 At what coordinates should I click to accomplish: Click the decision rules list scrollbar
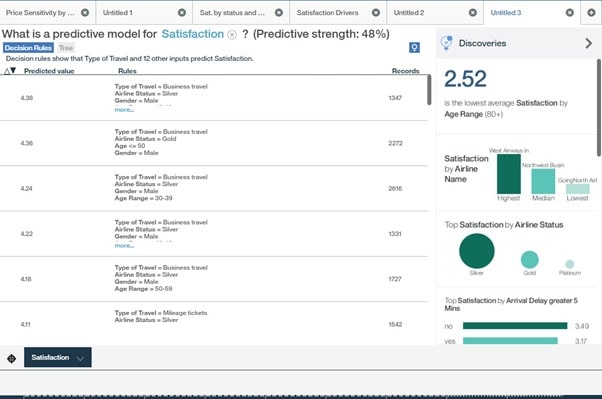coord(429,90)
